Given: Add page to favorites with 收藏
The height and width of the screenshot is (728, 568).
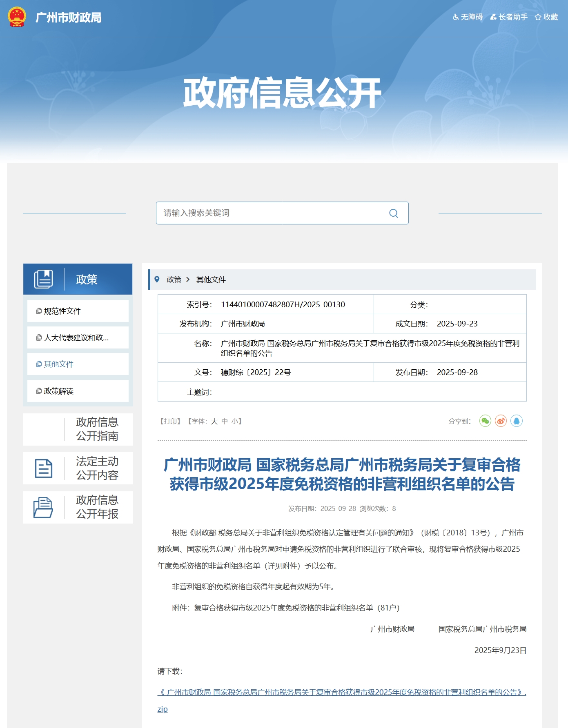Looking at the screenshot, I should click(x=546, y=17).
